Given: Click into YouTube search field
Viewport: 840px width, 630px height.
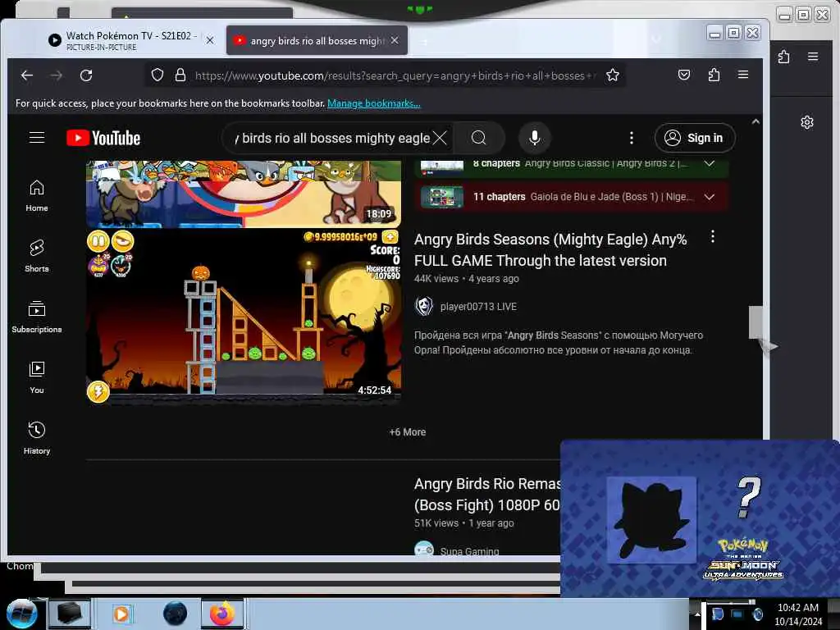Looking at the screenshot, I should tap(332, 138).
